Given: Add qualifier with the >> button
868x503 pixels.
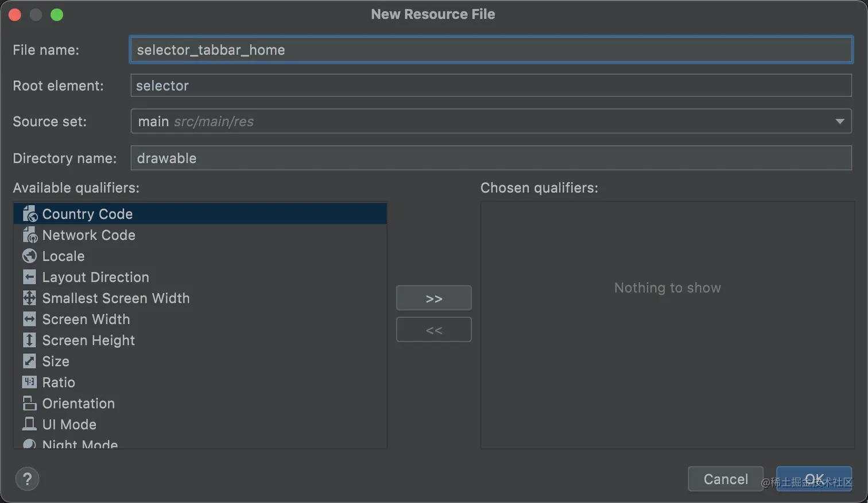Looking at the screenshot, I should (434, 298).
